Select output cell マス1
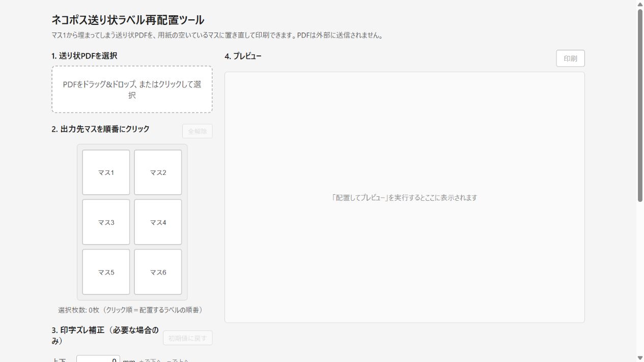The image size is (644, 362). [x=106, y=172]
